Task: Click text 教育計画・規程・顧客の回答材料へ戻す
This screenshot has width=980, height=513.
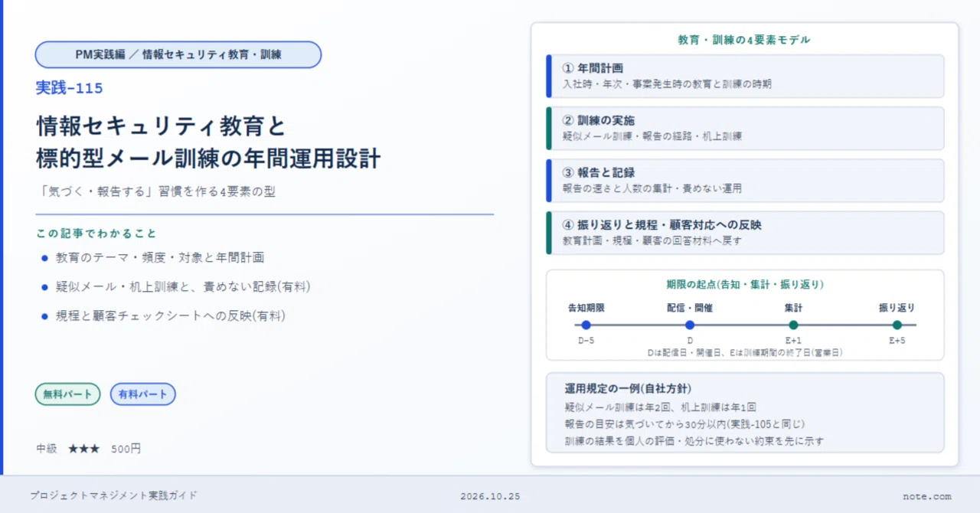Action: point(652,240)
